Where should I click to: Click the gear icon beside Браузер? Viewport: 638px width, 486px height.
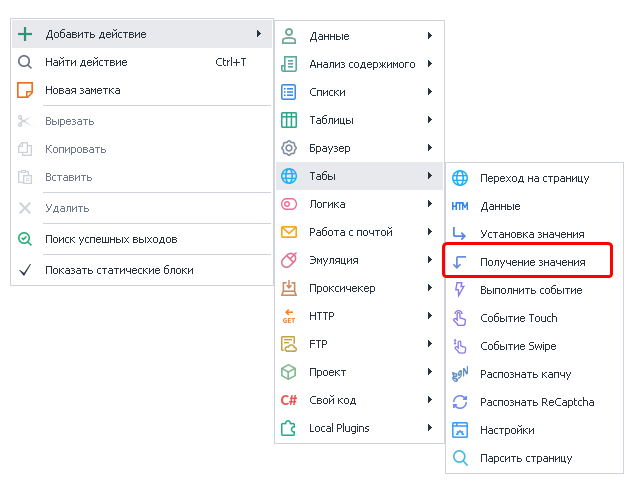[289, 148]
